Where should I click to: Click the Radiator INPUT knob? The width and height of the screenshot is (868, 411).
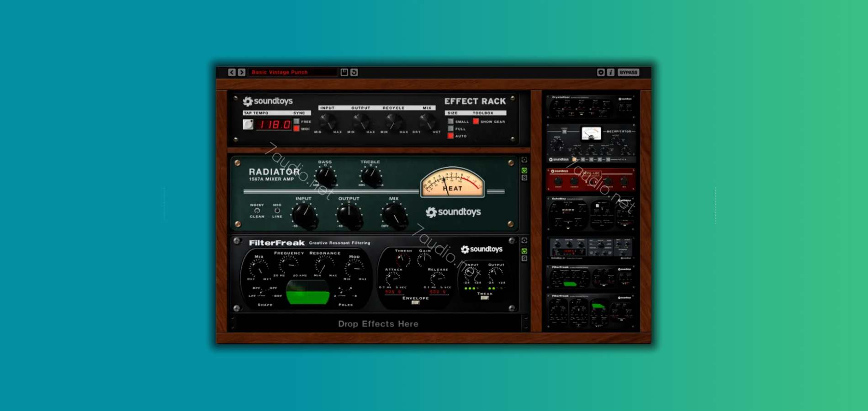(304, 215)
